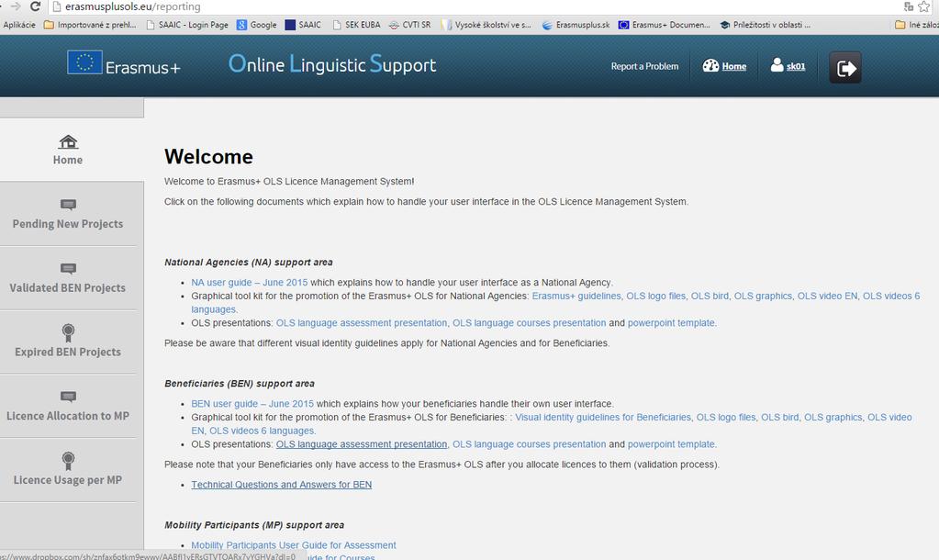Open the Aplikácie apps shortcut
This screenshot has width=939, height=560.
coord(19,25)
